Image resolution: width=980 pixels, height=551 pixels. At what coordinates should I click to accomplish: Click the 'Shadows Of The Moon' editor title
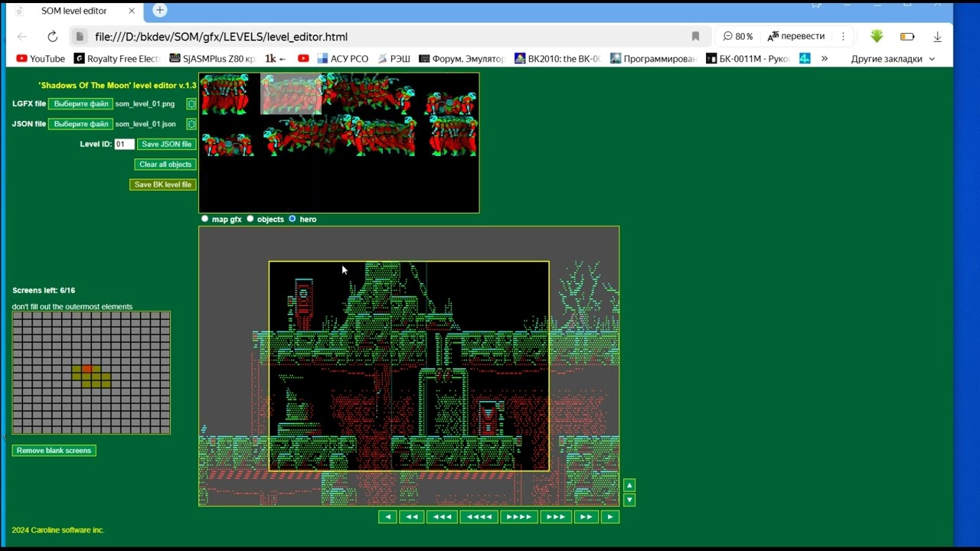[117, 86]
